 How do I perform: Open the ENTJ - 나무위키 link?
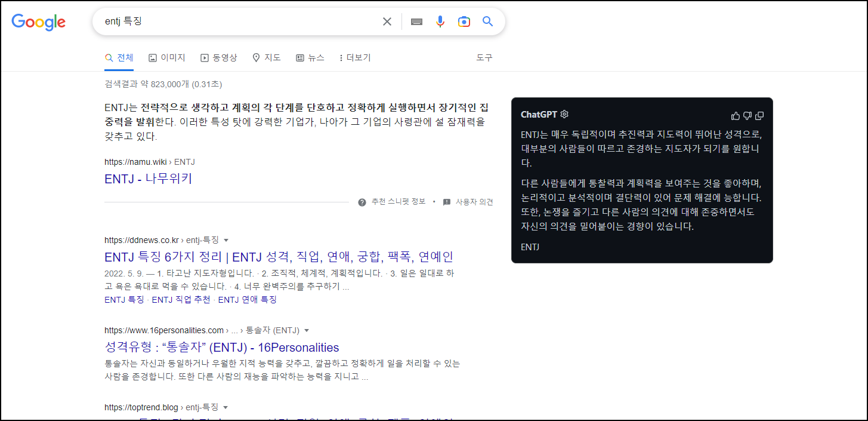click(x=149, y=179)
